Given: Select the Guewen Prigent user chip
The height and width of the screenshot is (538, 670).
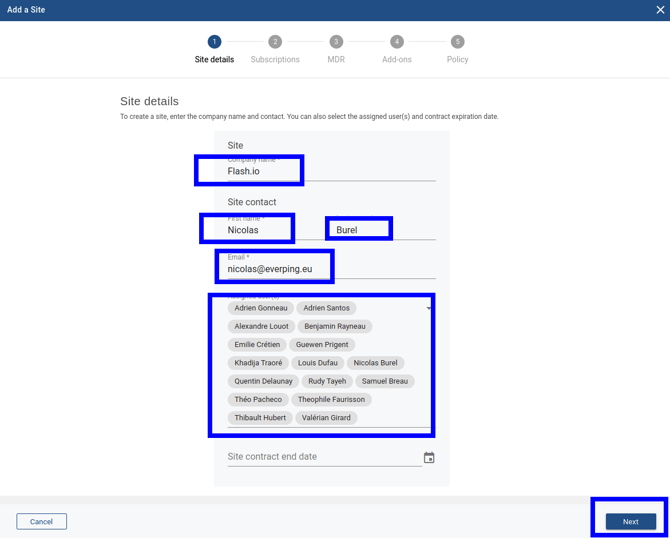Looking at the screenshot, I should tap(322, 345).
